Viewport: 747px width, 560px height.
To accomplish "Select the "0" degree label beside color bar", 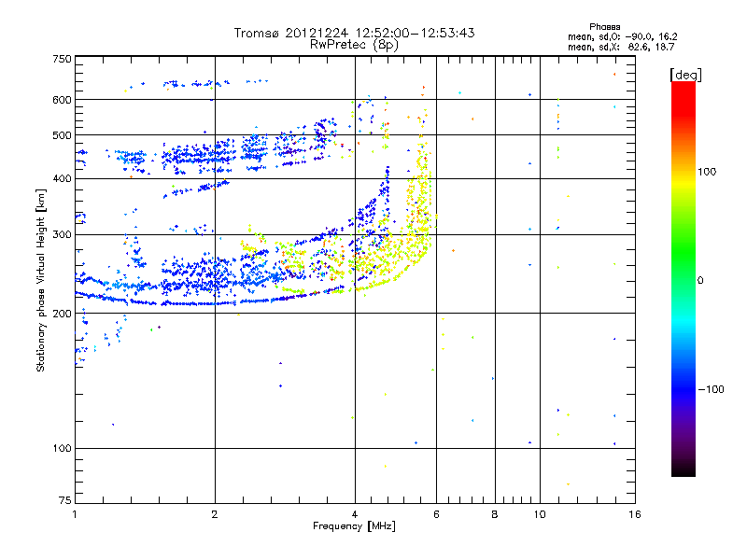I will (700, 281).
